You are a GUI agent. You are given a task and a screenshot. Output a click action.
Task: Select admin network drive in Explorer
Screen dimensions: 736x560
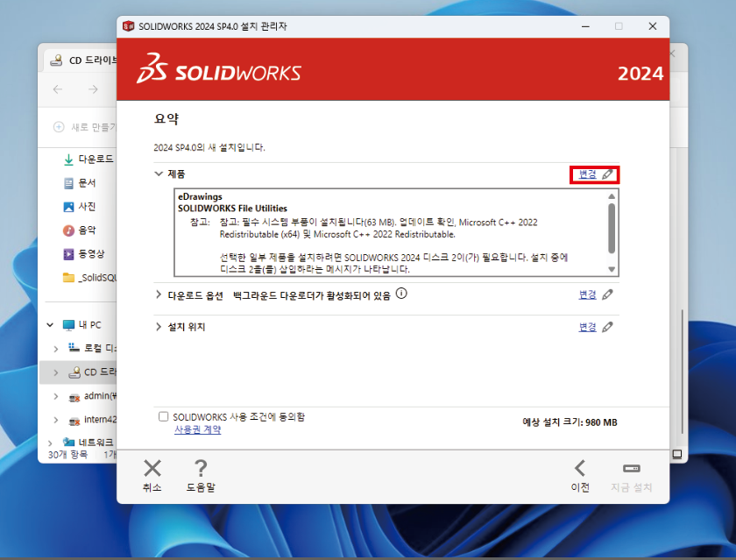93,396
